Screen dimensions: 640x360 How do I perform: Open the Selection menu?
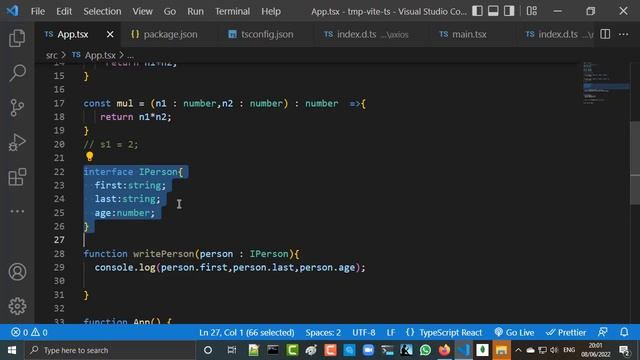102,11
